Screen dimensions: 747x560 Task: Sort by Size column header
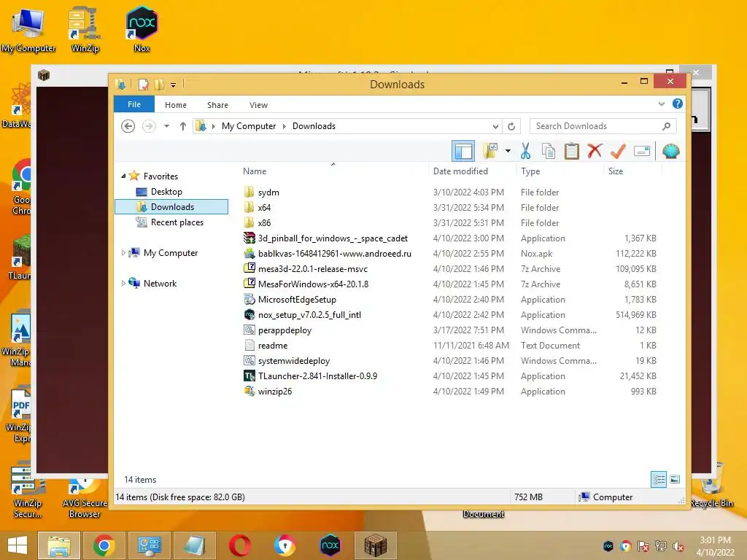616,171
